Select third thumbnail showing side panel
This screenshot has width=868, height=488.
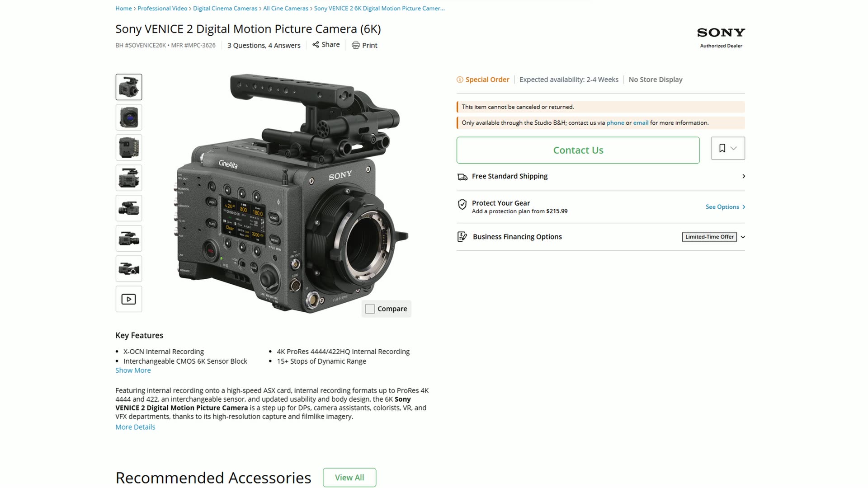coord(129,148)
